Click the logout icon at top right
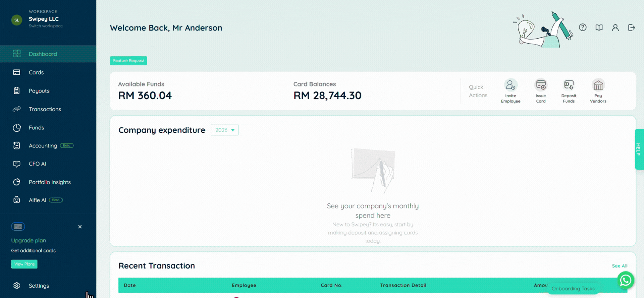Viewport: 644px width, 298px height. click(x=632, y=27)
